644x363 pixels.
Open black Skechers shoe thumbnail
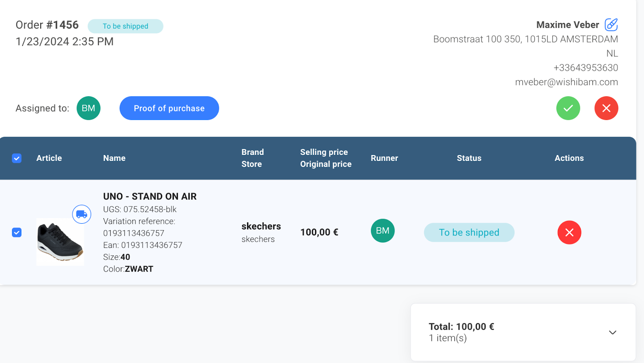(x=60, y=242)
